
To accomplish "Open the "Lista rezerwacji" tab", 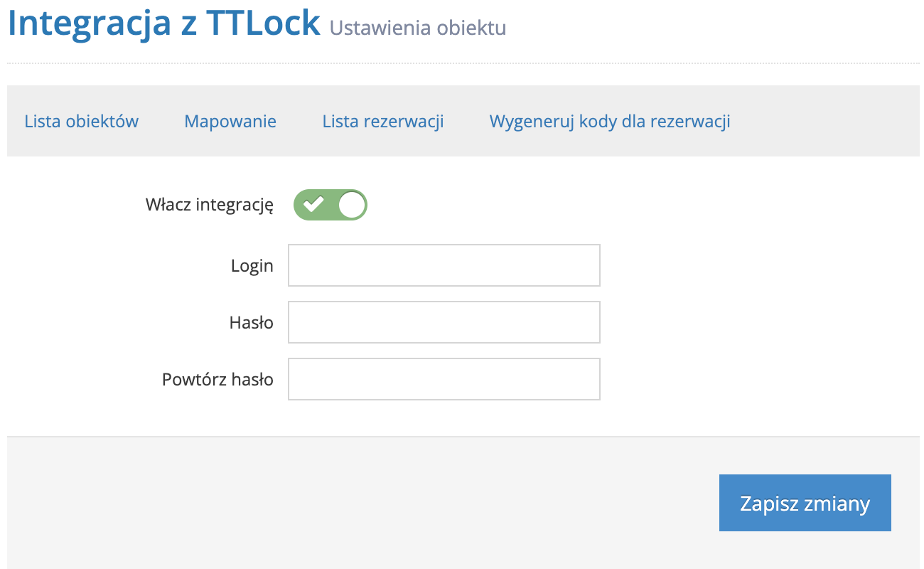I will coord(382,121).
